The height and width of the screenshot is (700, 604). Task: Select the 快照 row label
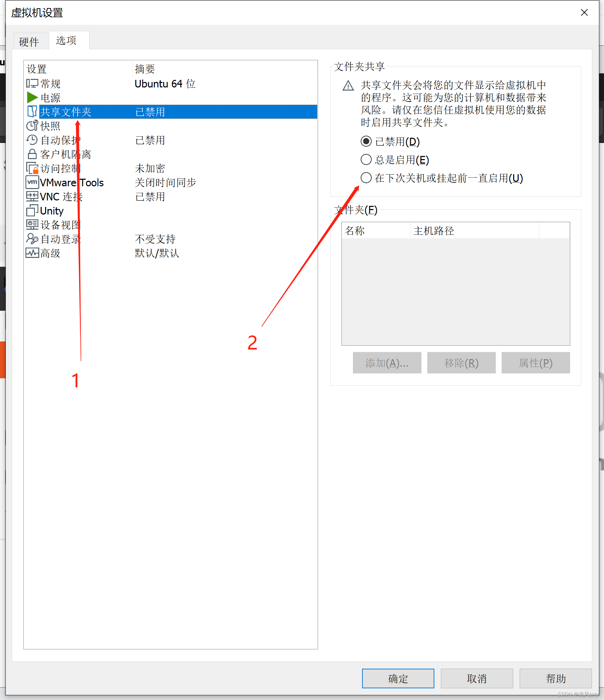(51, 126)
